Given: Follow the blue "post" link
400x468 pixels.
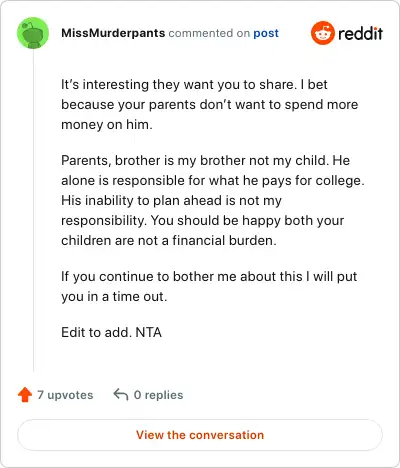Looking at the screenshot, I should click(266, 33).
